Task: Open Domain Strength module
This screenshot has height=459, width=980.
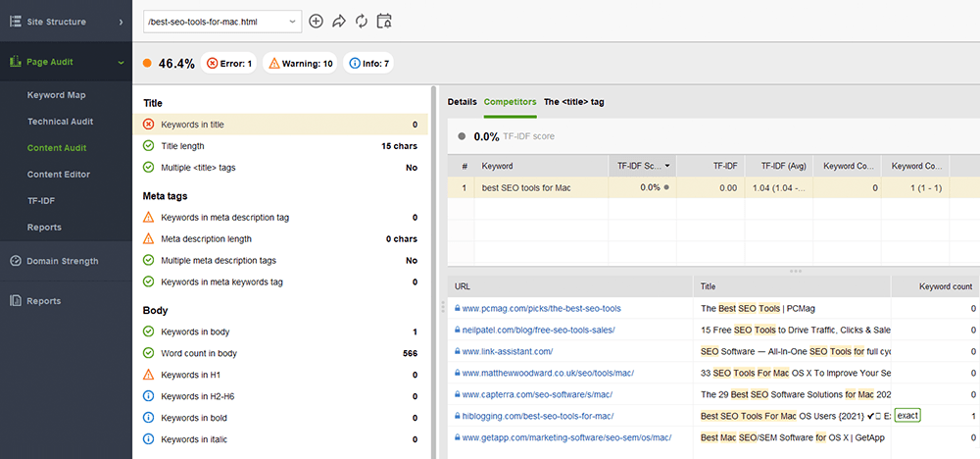Action: [x=67, y=262]
